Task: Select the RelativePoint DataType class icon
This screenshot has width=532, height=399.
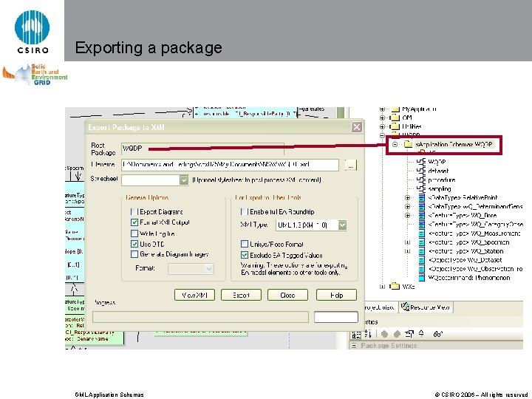Action: click(x=422, y=197)
